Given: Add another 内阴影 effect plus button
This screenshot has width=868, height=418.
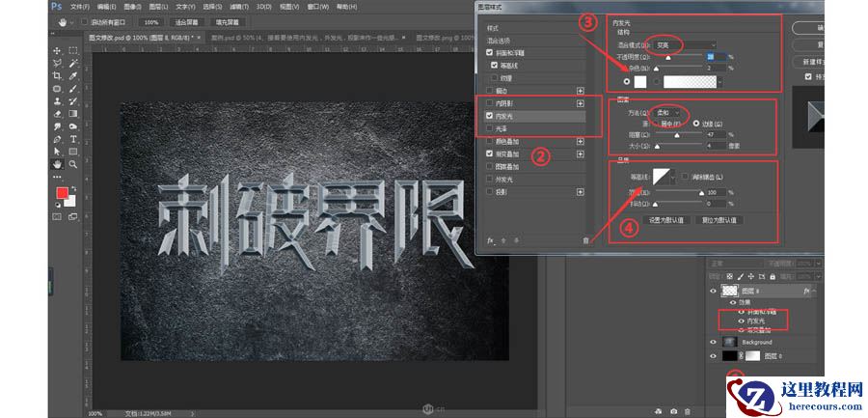Looking at the screenshot, I should tap(581, 103).
